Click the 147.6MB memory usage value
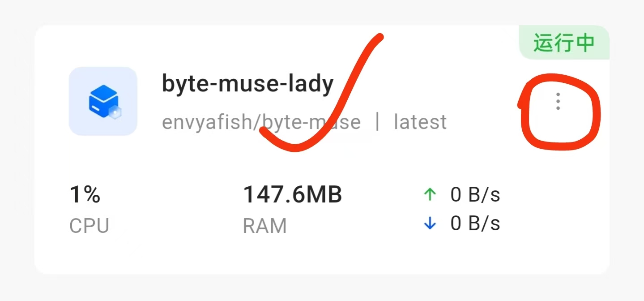This screenshot has width=644, height=301. click(292, 195)
